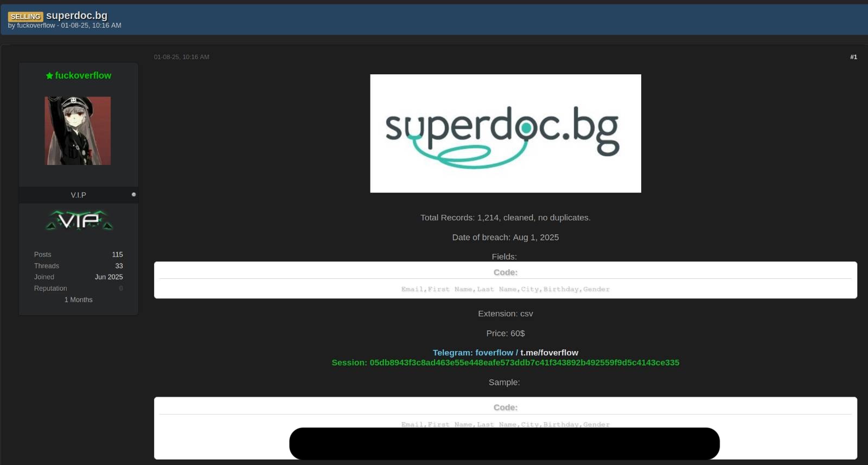Click the first Code: header label
Viewport: 868px width, 465px height.
click(x=506, y=272)
